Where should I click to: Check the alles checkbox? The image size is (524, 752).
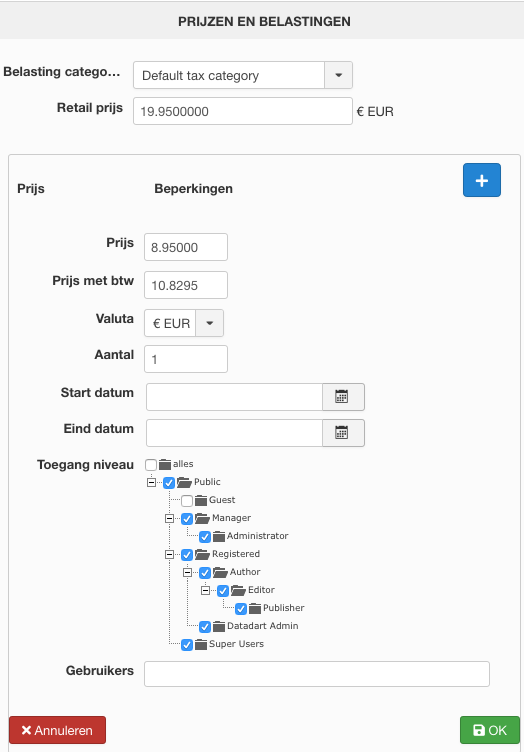click(151, 465)
